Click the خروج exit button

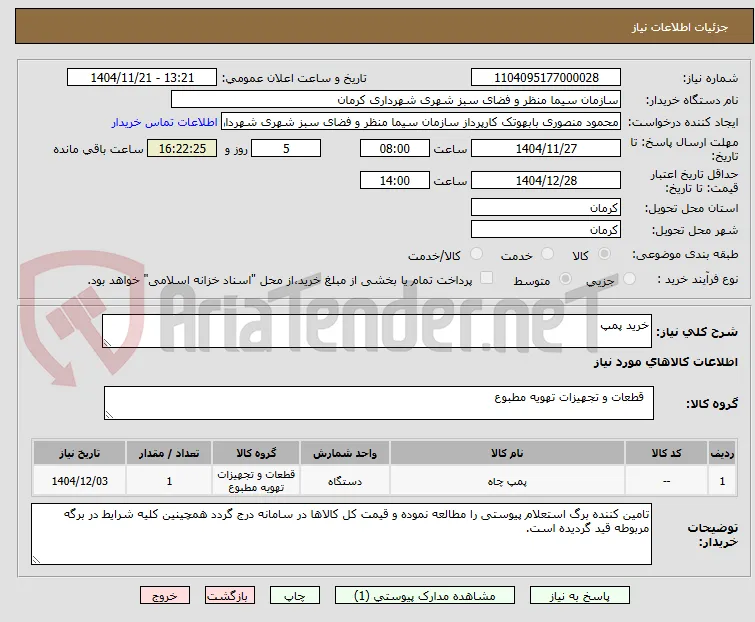[165, 596]
